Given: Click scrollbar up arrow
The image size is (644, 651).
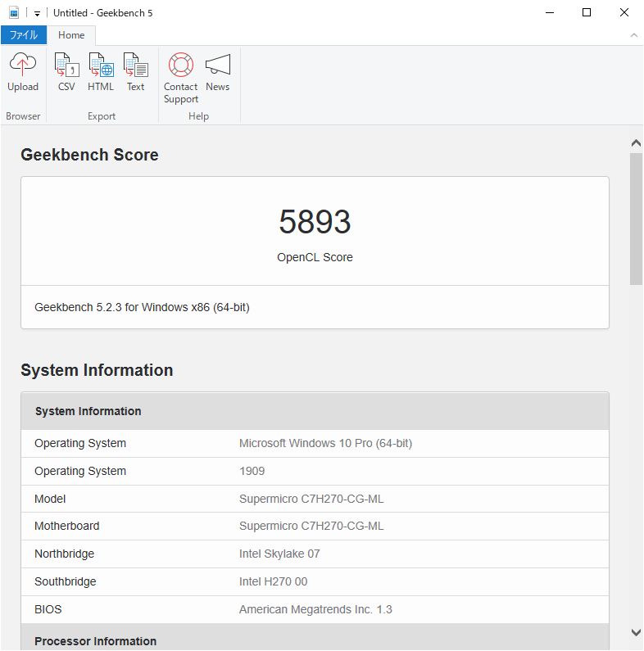Looking at the screenshot, I should click(x=636, y=143).
